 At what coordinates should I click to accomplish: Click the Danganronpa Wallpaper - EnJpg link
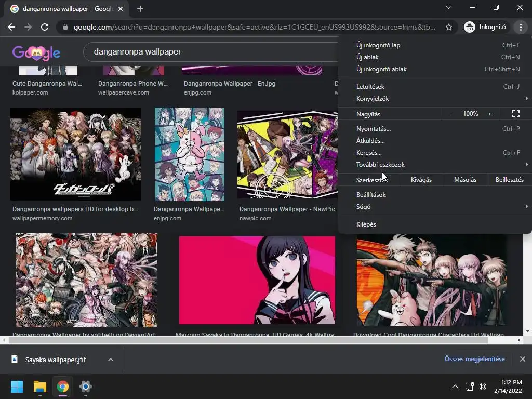230,84
